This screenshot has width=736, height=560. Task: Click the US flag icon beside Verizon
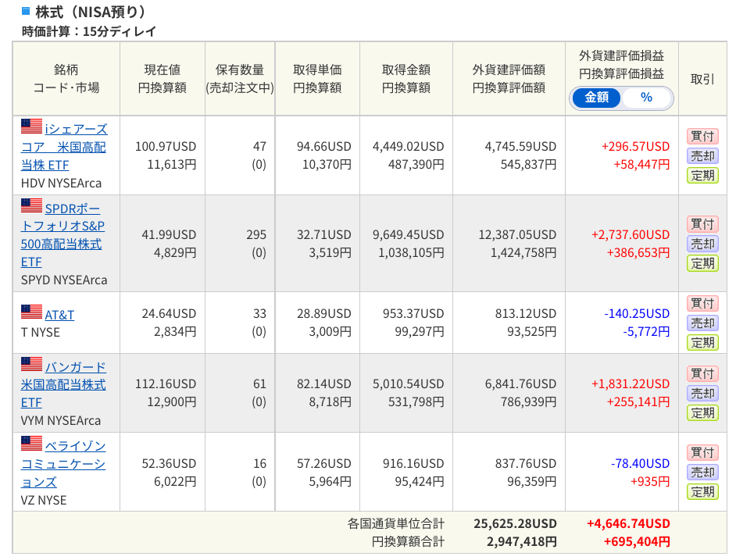31,443
